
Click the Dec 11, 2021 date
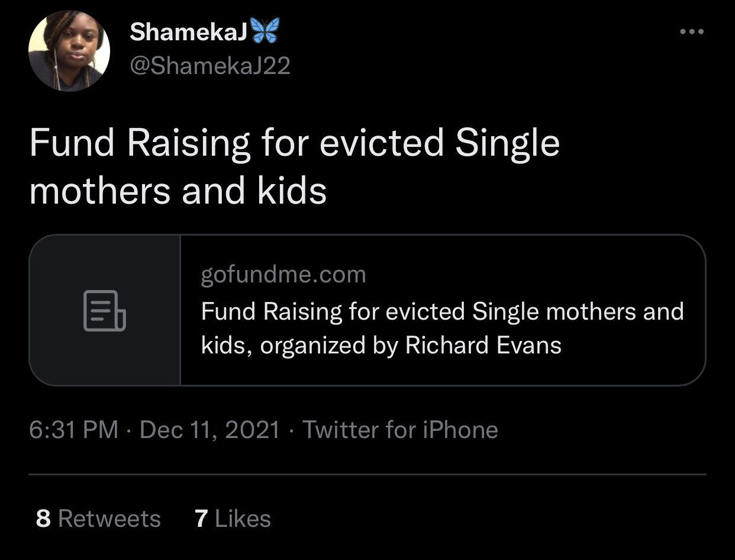pyautogui.click(x=209, y=430)
